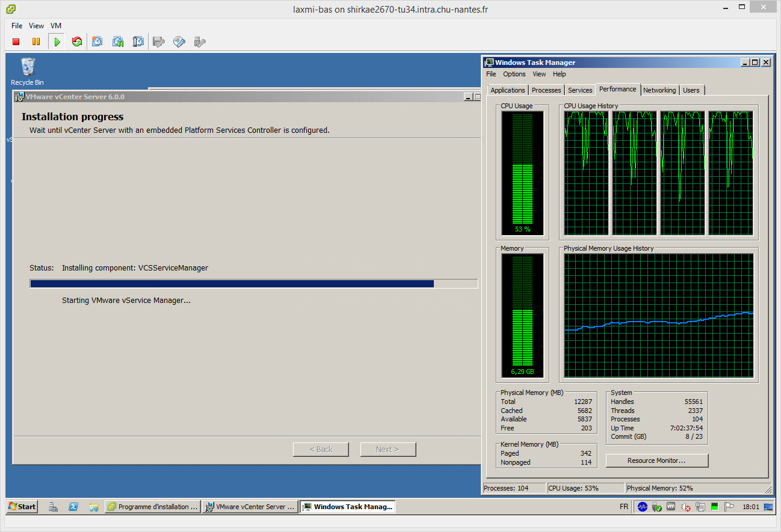Screen dimensions: 781x532
Task: Click the green Play (power on) icon
Action: point(57,41)
